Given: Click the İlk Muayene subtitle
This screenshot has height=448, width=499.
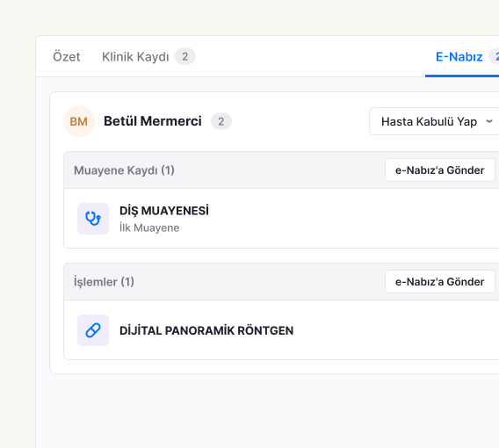Looking at the screenshot, I should 149,228.
